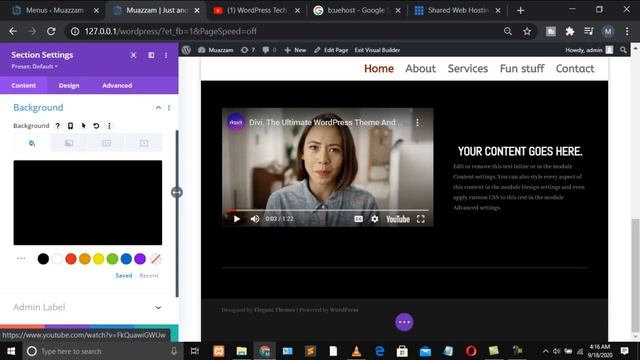Go to the Fun stuff menu item

(x=522, y=69)
